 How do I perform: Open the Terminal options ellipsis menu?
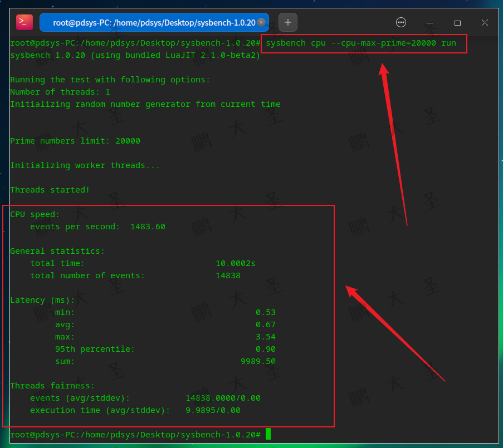click(x=401, y=22)
